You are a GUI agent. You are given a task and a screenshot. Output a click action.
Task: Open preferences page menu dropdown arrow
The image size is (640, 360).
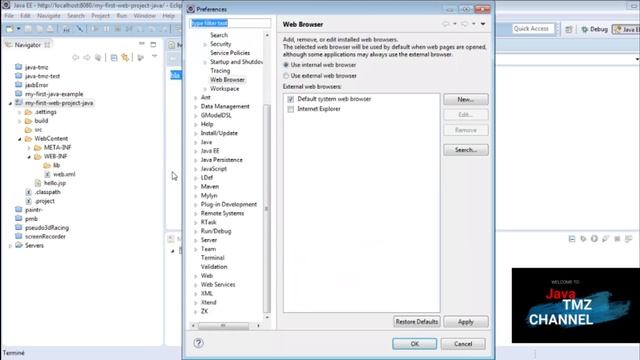tap(483, 24)
